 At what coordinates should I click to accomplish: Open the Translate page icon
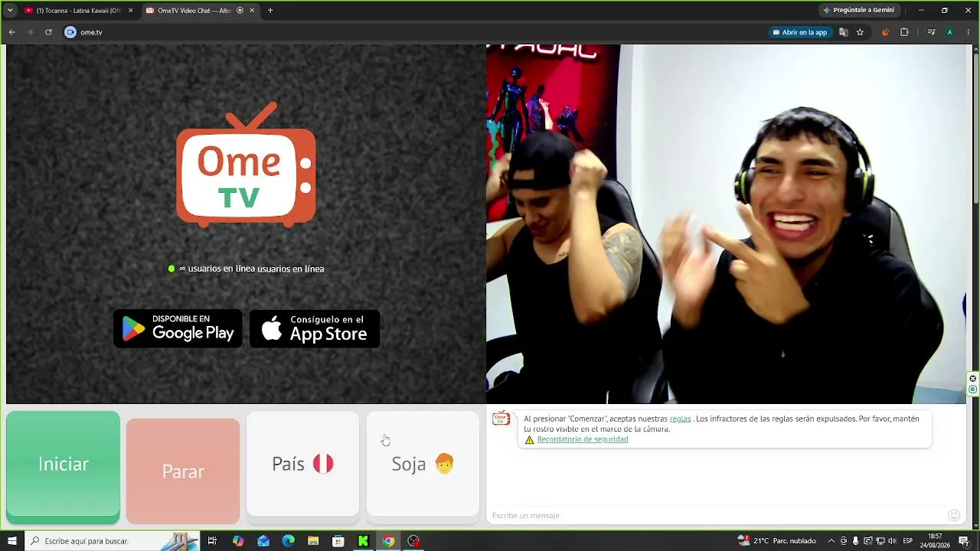point(844,32)
